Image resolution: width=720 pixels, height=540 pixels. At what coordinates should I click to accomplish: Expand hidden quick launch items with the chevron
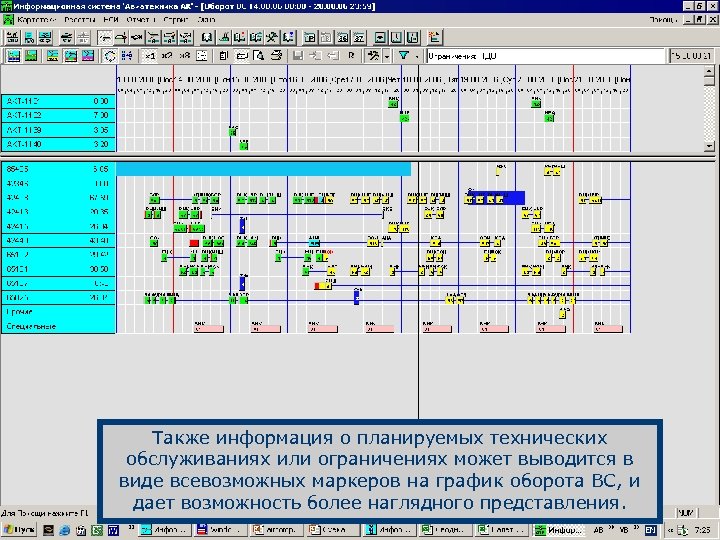click(131, 529)
